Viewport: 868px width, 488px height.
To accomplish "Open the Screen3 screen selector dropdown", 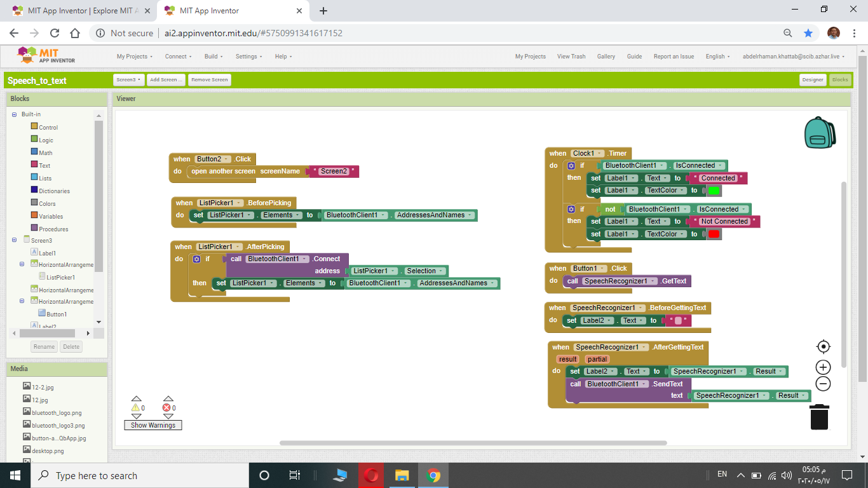I will click(129, 80).
